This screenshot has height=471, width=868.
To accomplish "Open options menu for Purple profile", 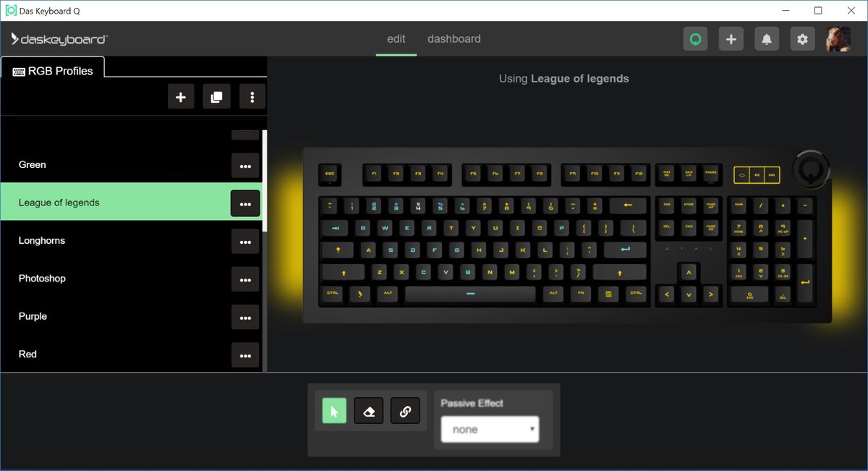I will tap(245, 317).
